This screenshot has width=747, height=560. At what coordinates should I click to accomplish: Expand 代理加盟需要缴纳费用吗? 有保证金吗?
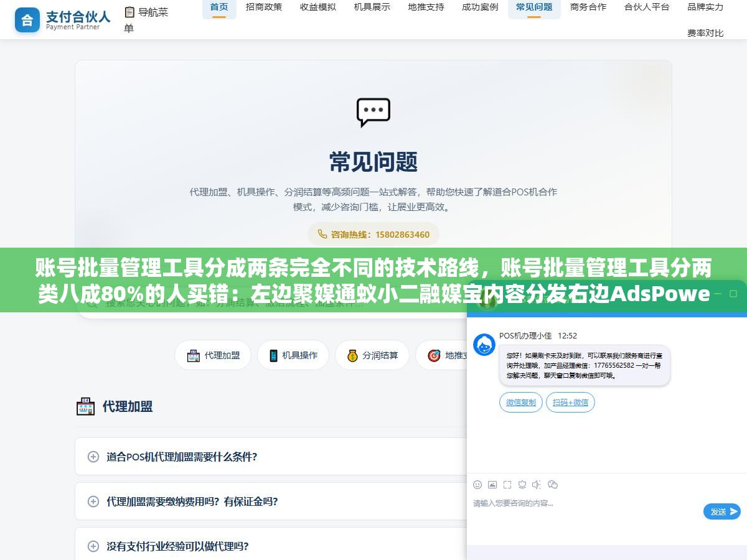coord(271,502)
